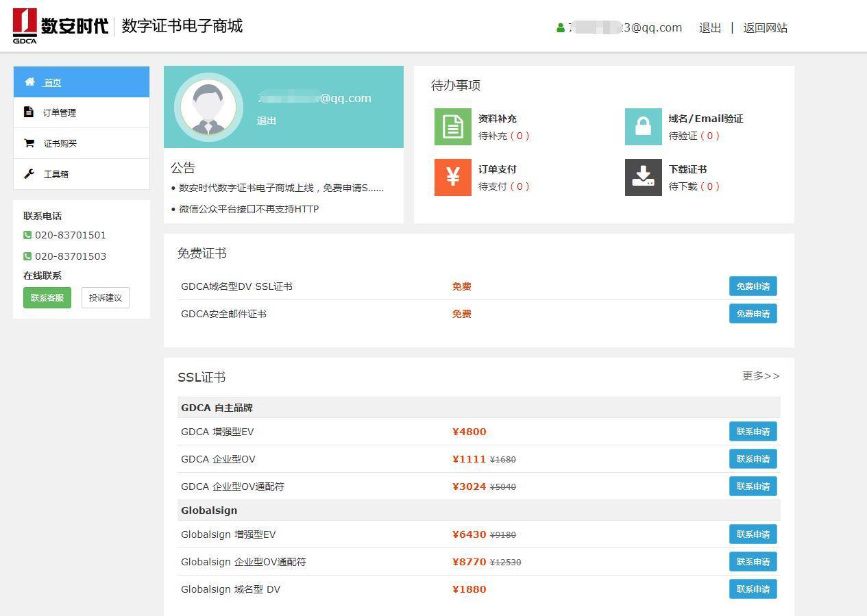Click the green document icon for 资料补充
This screenshot has height=616, width=867.
click(x=452, y=127)
